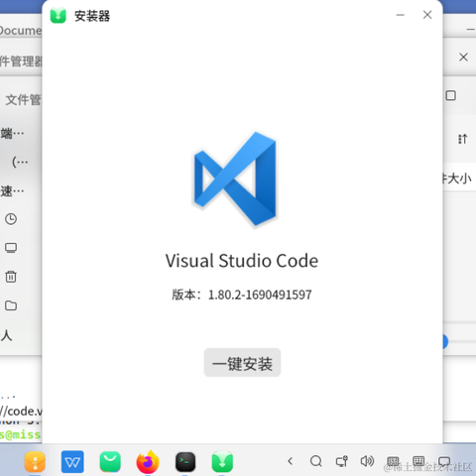
Task: Open the network display tray icon
Action: click(x=342, y=461)
